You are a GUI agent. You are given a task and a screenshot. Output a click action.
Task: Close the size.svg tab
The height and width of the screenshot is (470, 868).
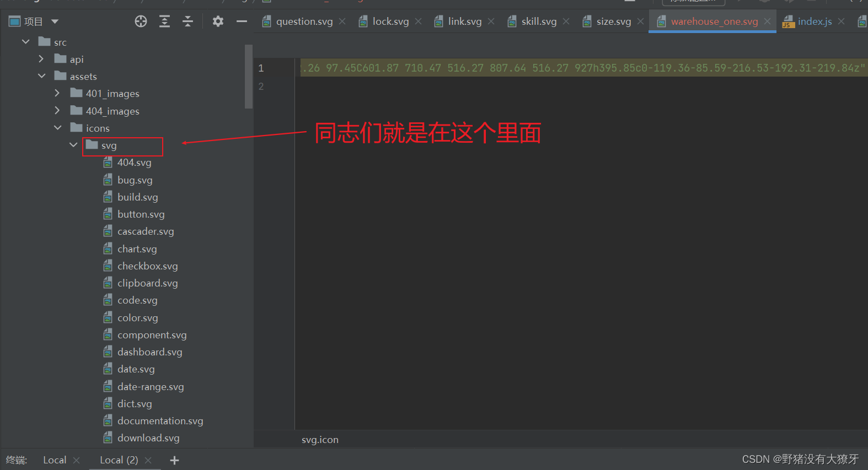pyautogui.click(x=640, y=21)
